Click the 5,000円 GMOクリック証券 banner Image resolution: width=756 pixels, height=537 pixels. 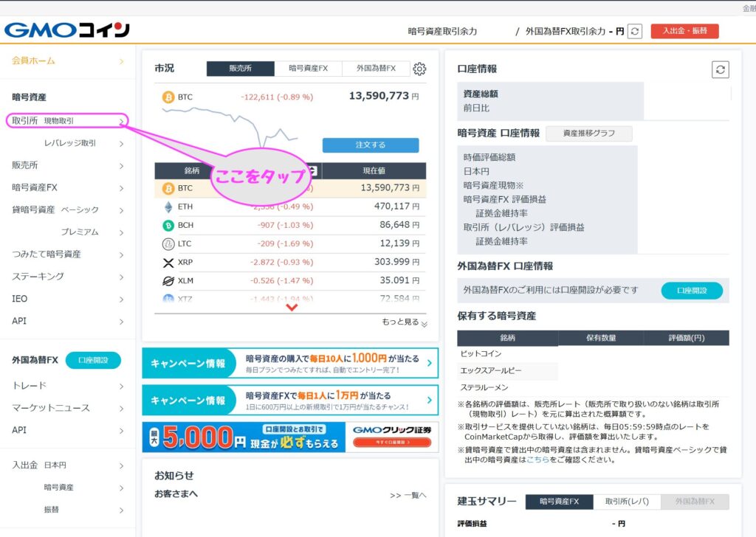click(x=289, y=438)
